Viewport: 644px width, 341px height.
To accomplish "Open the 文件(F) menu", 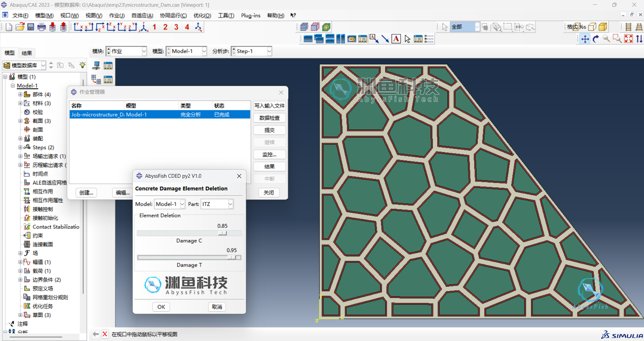I will [x=20, y=15].
